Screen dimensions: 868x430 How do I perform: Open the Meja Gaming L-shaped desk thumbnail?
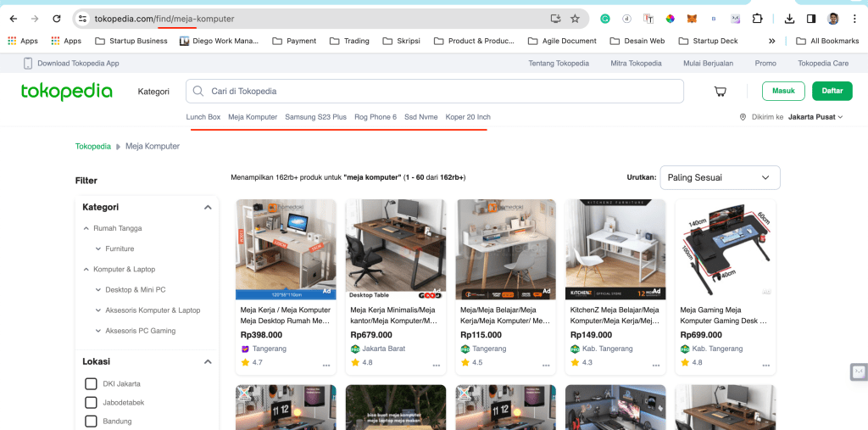[x=726, y=249]
